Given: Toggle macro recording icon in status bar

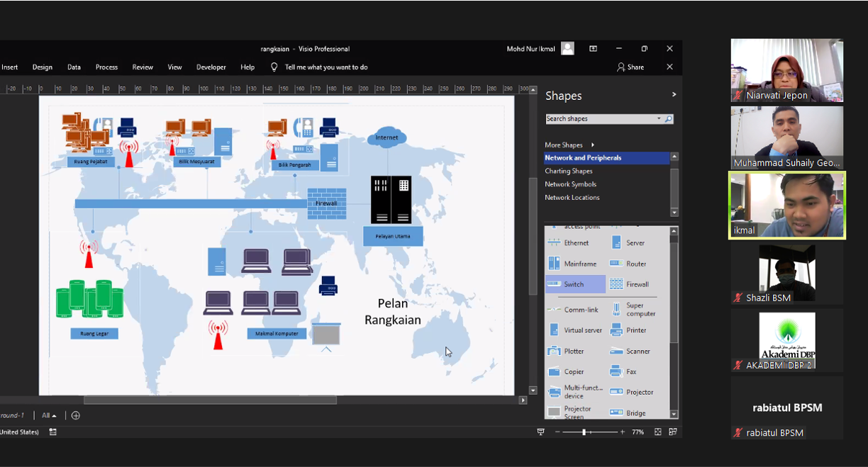Looking at the screenshot, I should coord(52,432).
